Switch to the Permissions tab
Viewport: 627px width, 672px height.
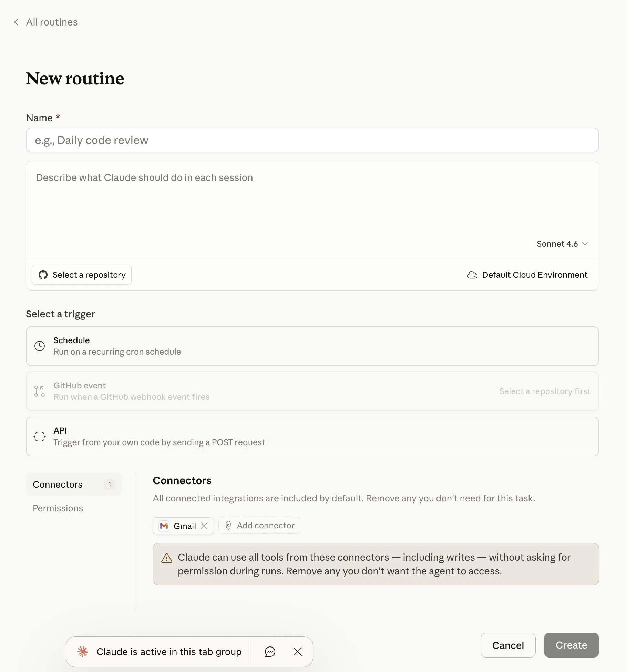58,508
